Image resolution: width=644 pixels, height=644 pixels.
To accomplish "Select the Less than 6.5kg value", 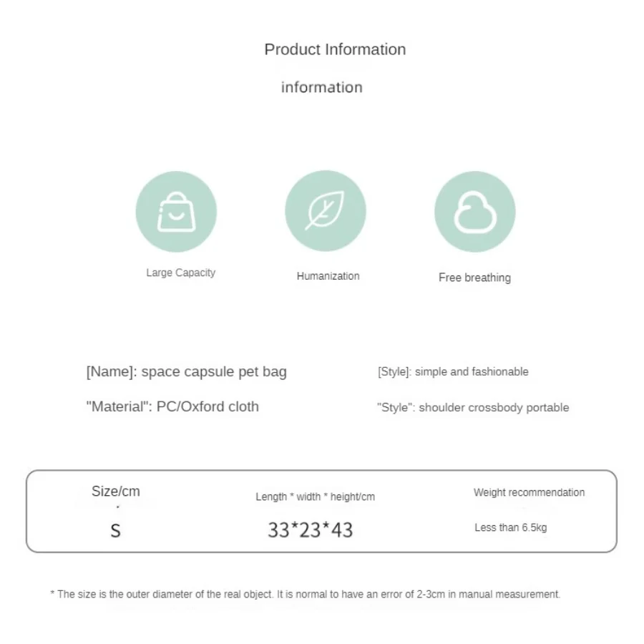I will [510, 528].
